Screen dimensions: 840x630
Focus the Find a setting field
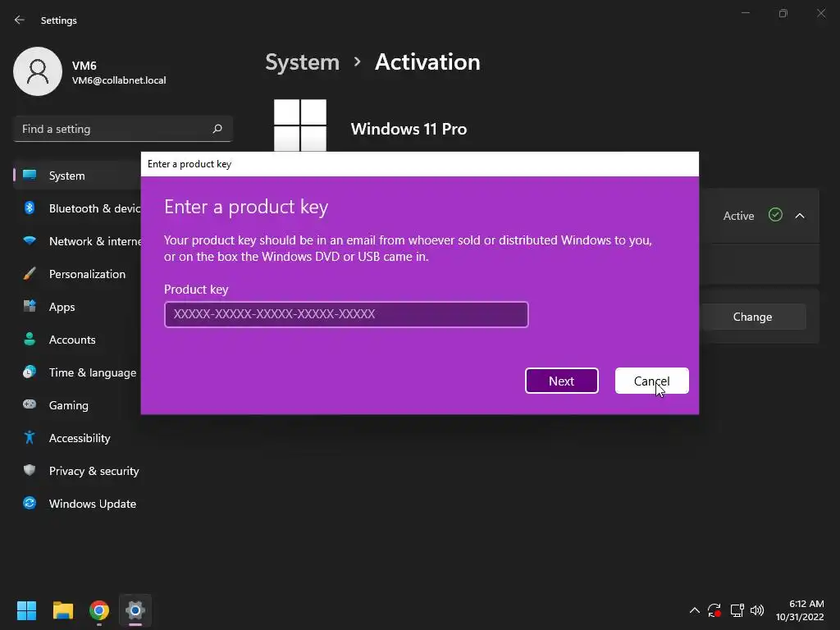123,129
